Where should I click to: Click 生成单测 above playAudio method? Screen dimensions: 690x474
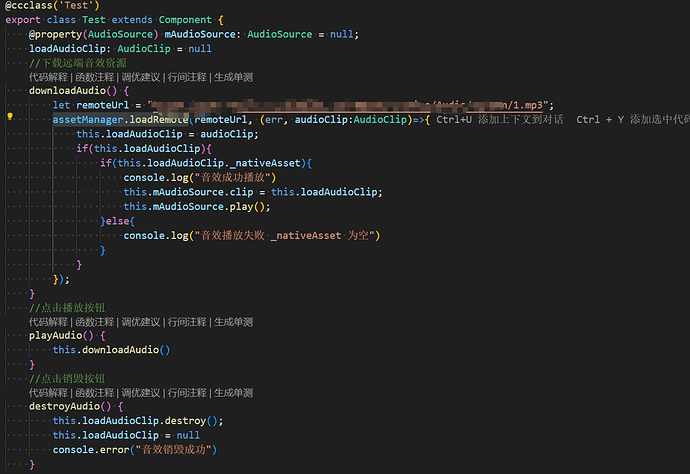click(233, 322)
